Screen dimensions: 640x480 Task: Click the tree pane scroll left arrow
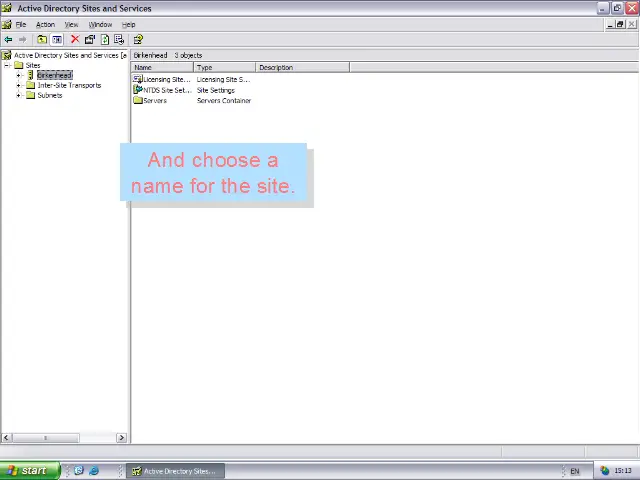(x=6, y=438)
